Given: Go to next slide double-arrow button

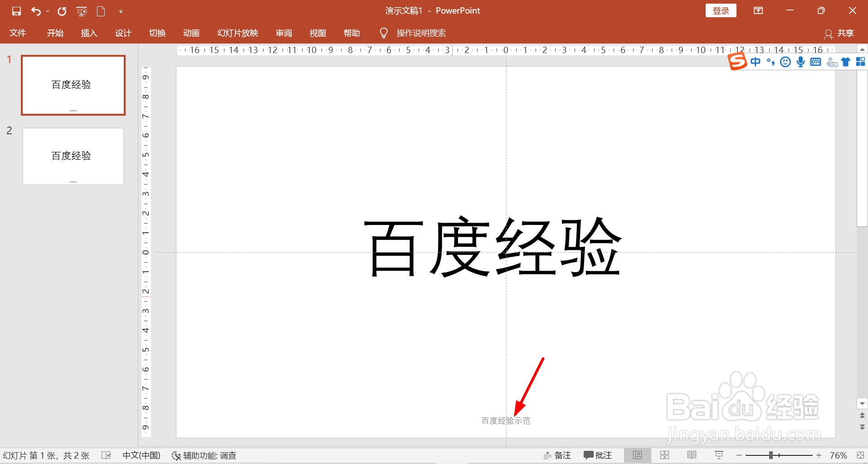Looking at the screenshot, I should click(862, 427).
